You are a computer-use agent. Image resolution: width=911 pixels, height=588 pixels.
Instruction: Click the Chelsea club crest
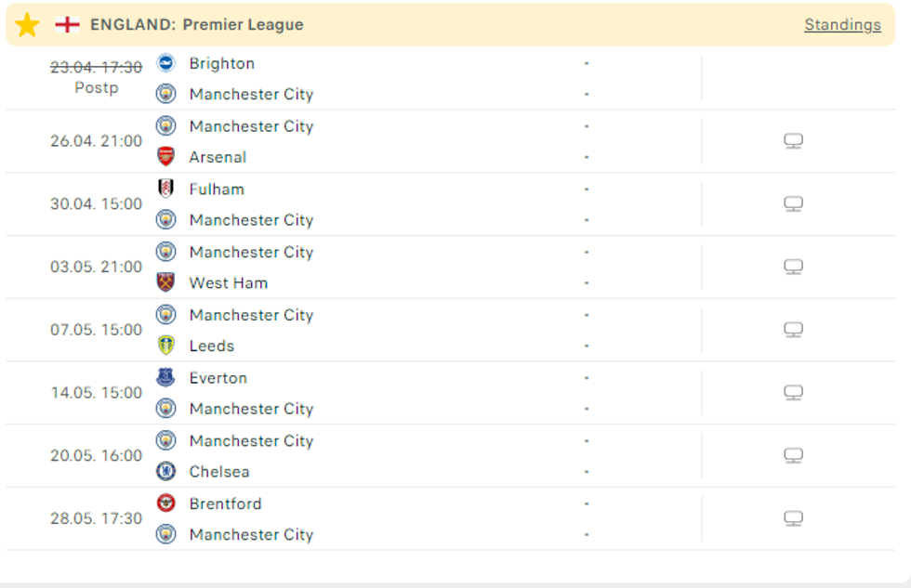165,472
